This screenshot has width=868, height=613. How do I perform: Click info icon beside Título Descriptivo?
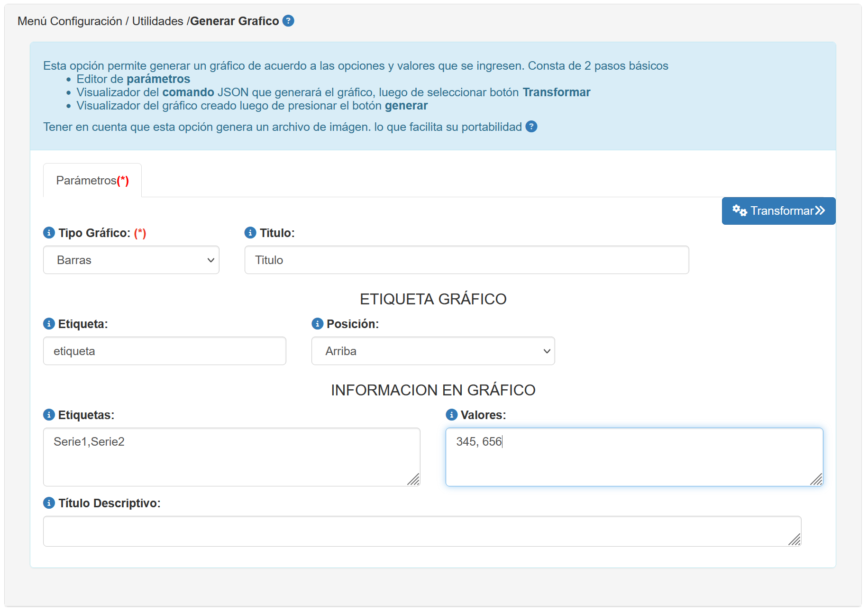[49, 503]
